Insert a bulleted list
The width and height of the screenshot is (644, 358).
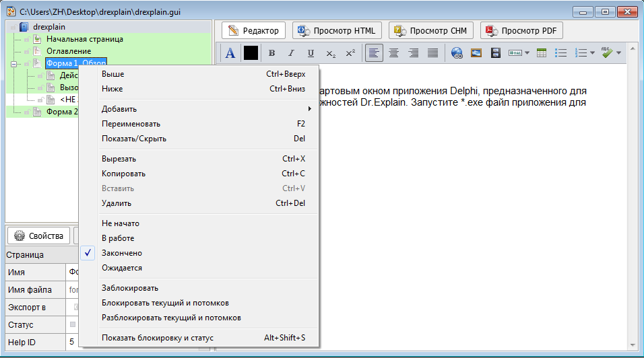560,53
